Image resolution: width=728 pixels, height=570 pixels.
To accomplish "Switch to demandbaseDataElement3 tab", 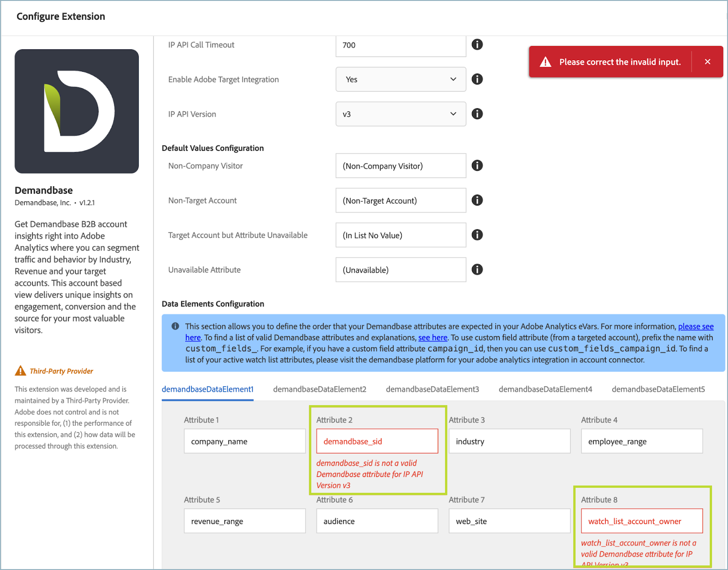I will point(433,389).
